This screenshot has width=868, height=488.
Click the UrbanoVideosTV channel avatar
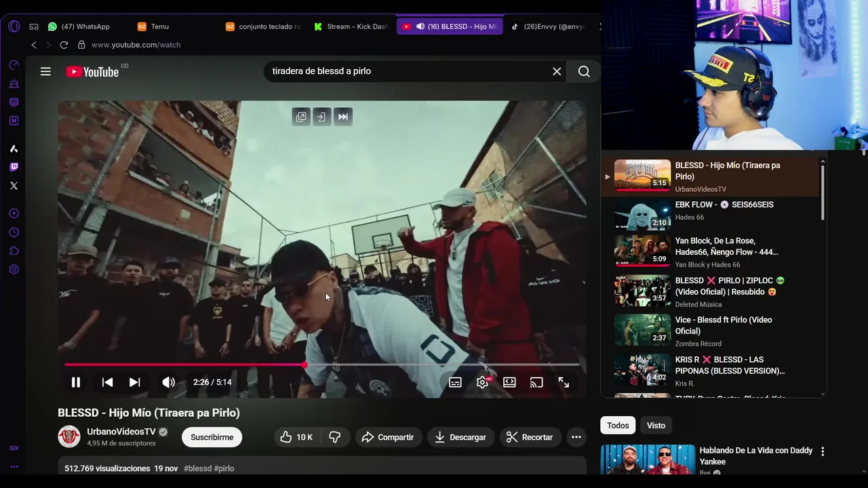point(69,436)
